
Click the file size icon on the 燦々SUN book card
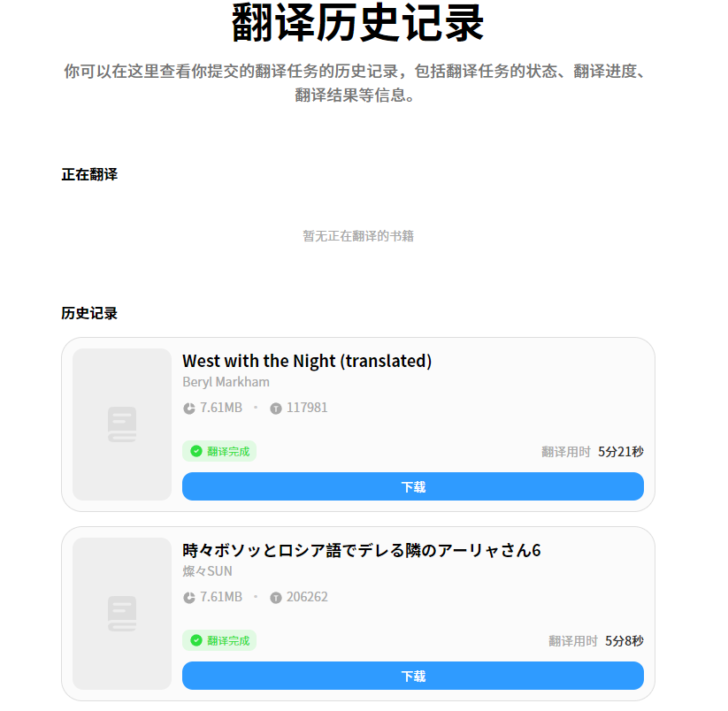click(x=189, y=598)
